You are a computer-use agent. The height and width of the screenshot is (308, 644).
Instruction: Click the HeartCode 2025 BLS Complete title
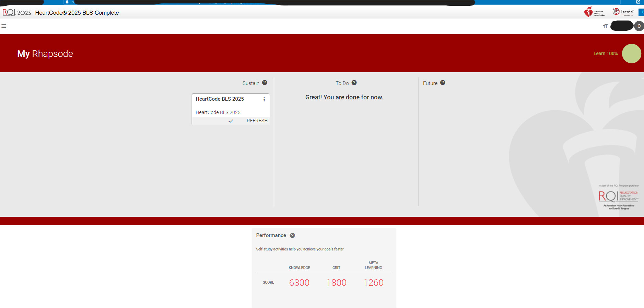point(77,13)
